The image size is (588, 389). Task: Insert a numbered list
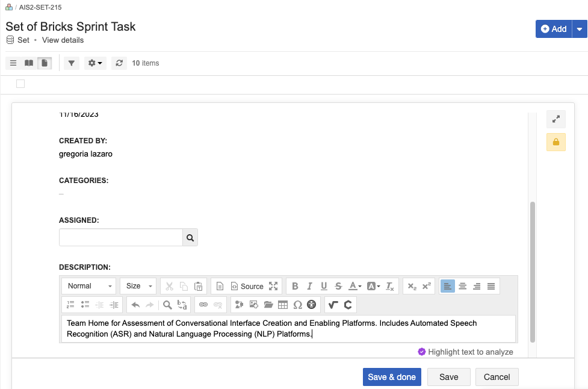pyautogui.click(x=70, y=305)
